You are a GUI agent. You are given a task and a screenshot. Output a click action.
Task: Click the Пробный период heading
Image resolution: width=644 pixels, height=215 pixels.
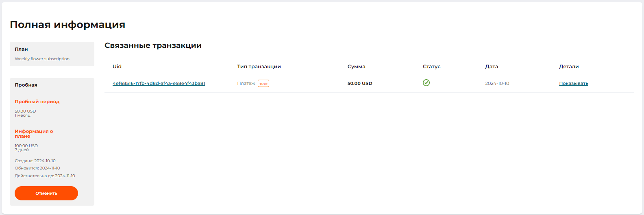[x=37, y=102]
